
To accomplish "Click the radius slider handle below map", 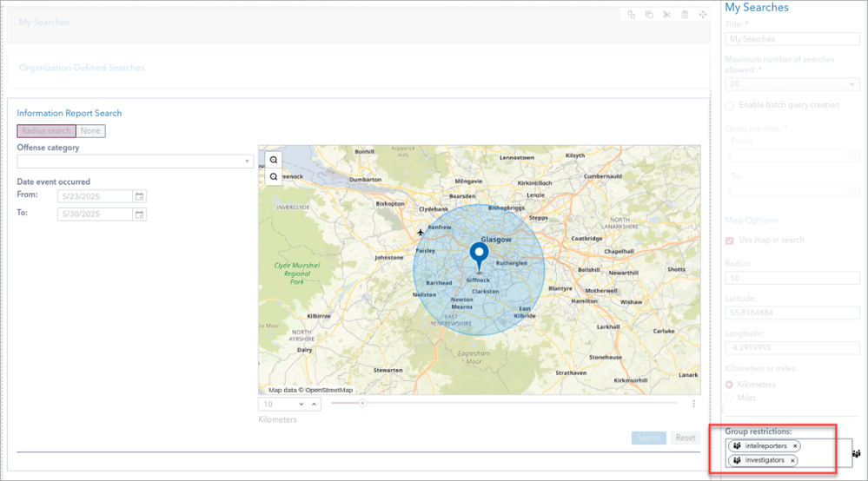I will [x=363, y=403].
